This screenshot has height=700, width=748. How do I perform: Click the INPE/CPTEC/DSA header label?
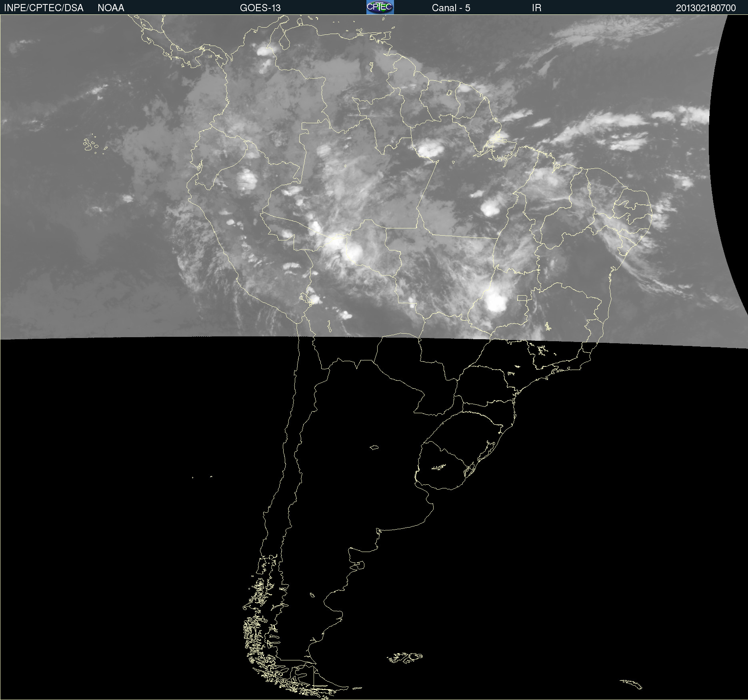pyautogui.click(x=44, y=8)
